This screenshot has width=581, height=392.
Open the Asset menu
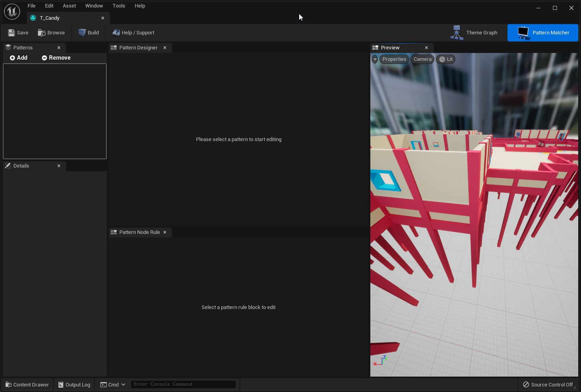tap(69, 6)
